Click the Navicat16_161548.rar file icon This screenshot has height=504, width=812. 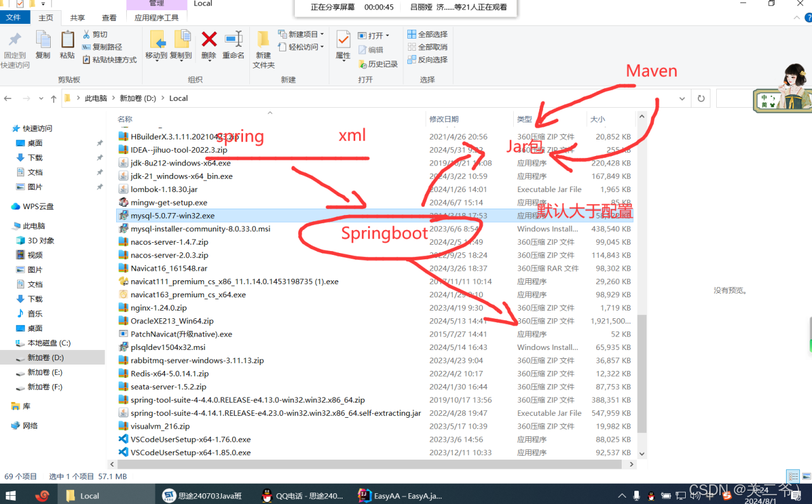click(x=124, y=268)
